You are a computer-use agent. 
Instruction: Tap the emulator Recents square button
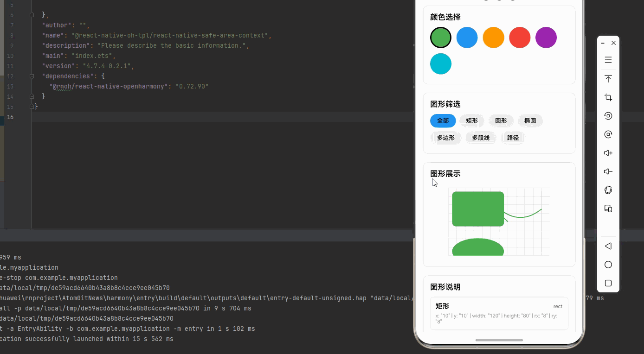click(608, 283)
